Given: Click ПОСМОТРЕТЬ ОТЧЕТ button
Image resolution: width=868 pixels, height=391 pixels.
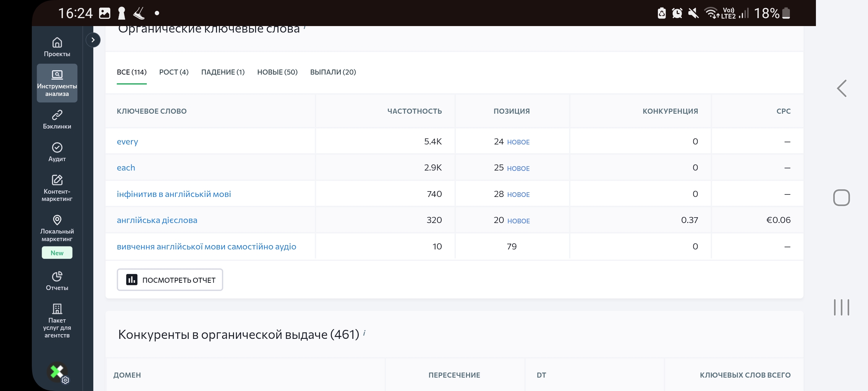Looking at the screenshot, I should pos(170,279).
